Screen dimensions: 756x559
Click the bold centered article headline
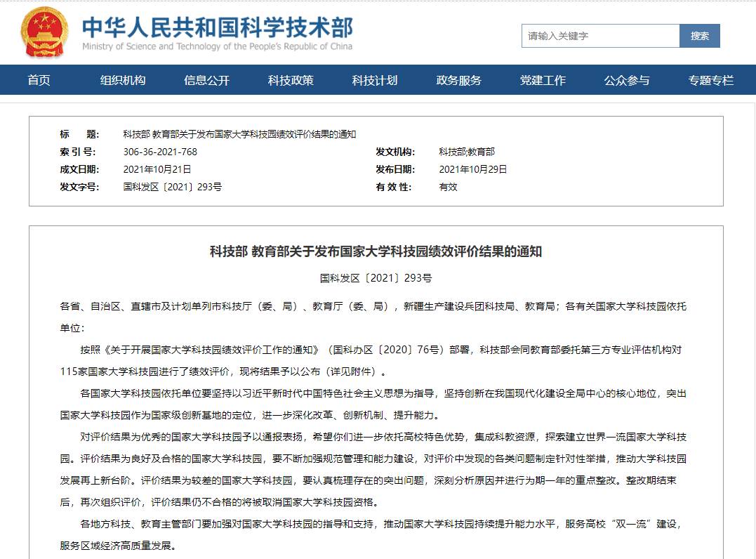(376, 251)
